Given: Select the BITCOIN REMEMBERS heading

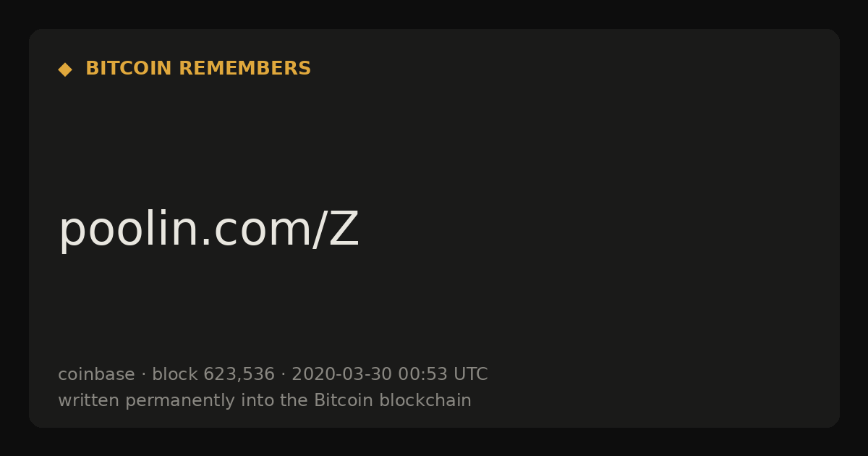Looking at the screenshot, I should [198, 69].
